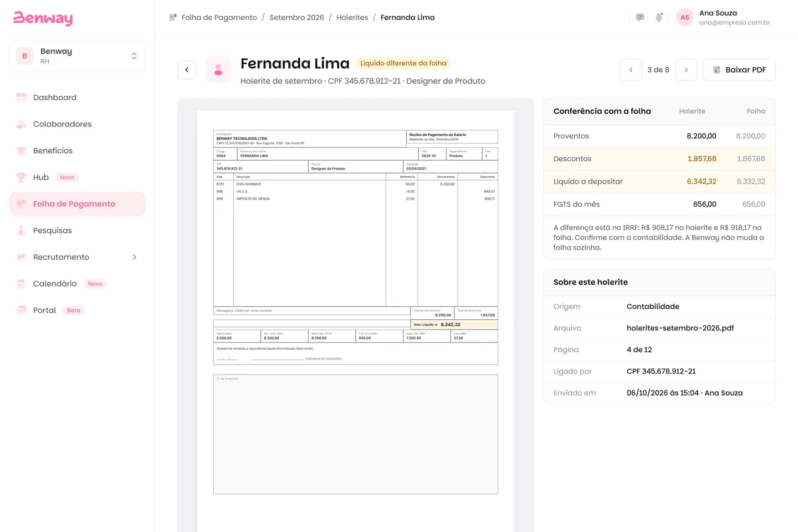Click the Holerites breadcrumb
Viewport: 798px width, 532px height.
pos(352,18)
